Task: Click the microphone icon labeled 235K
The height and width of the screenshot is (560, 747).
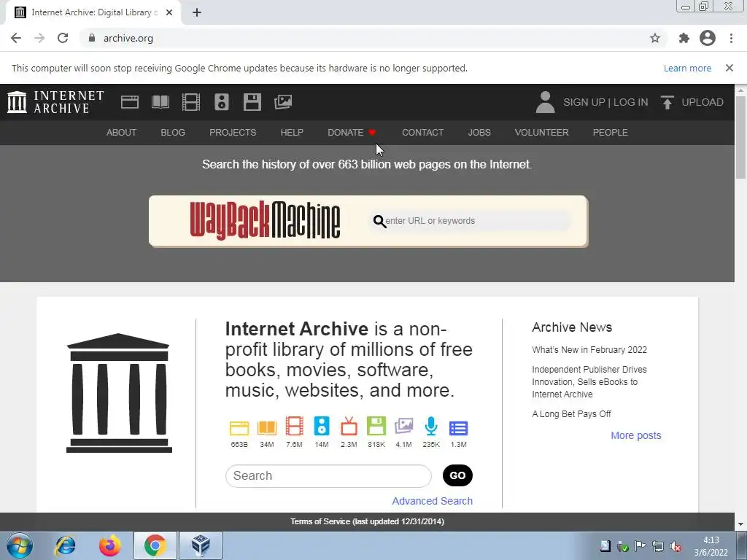Action: click(x=431, y=426)
